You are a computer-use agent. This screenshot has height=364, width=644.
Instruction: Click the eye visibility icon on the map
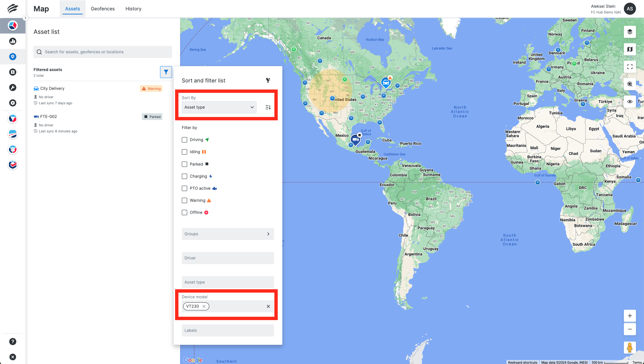pyautogui.click(x=630, y=102)
